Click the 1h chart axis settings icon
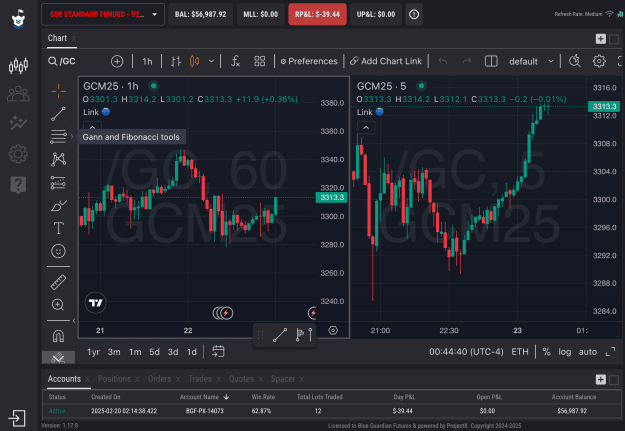 pos(333,330)
